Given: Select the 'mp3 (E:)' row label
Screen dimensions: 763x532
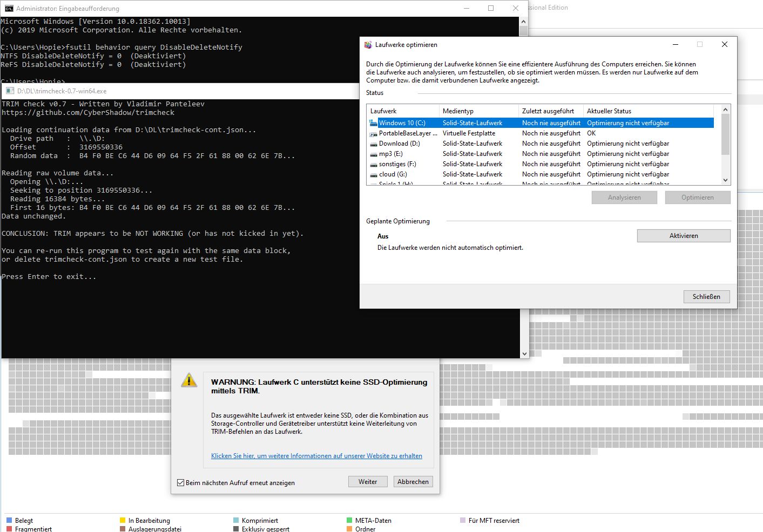Looking at the screenshot, I should [x=391, y=154].
